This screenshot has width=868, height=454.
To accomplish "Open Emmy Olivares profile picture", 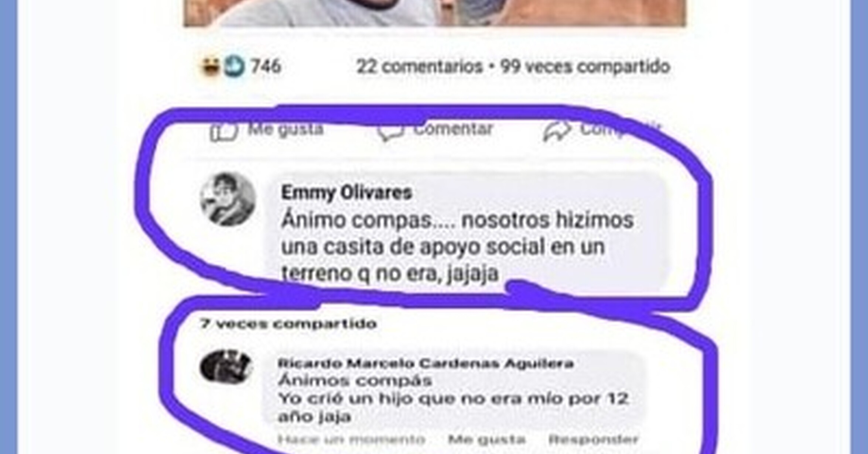I will tap(228, 199).
